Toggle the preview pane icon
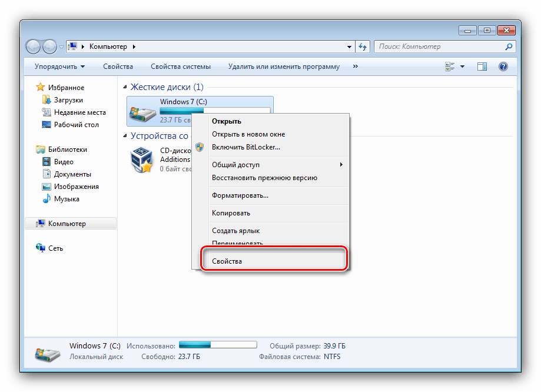 (x=482, y=67)
